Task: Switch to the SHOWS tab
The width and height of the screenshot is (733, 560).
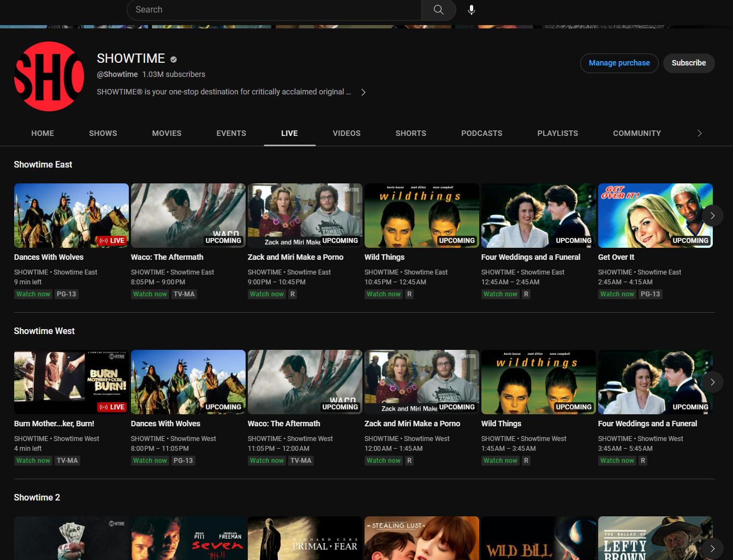Action: click(103, 133)
